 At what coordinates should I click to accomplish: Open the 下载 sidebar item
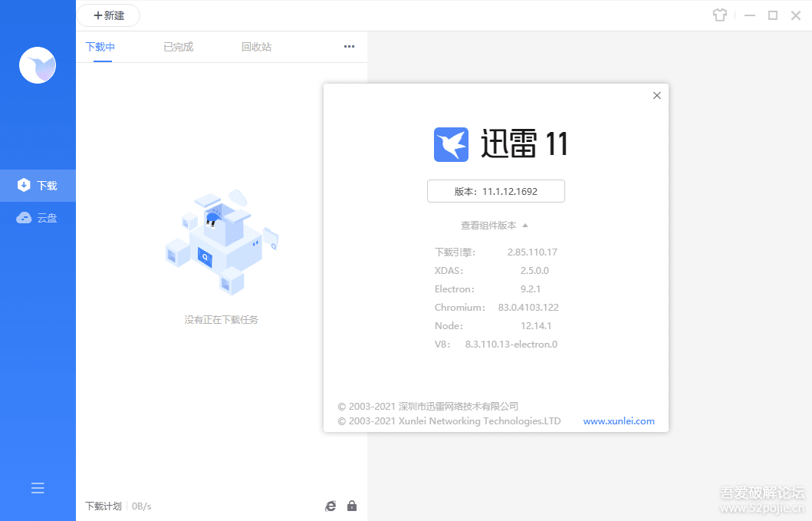(38, 186)
